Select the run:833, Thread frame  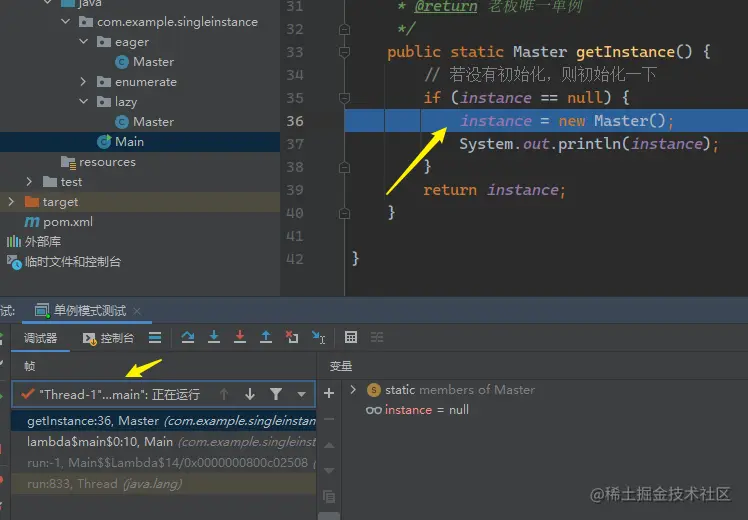[x=164, y=484]
